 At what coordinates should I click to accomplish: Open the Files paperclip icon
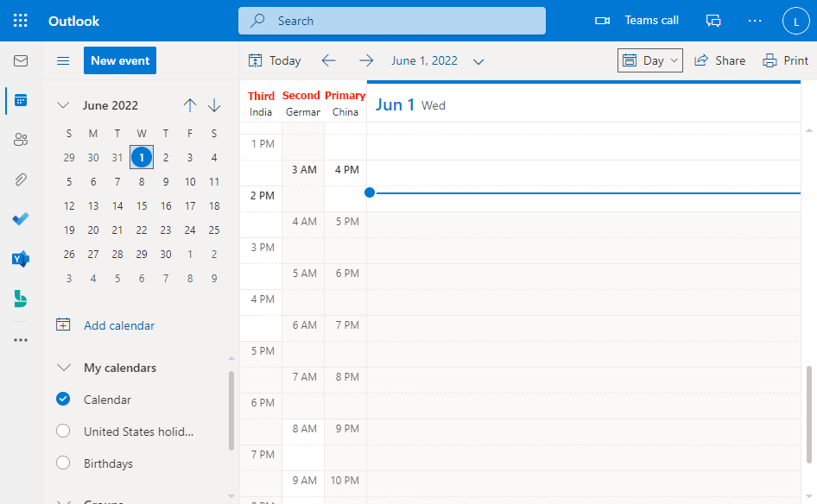[21, 180]
